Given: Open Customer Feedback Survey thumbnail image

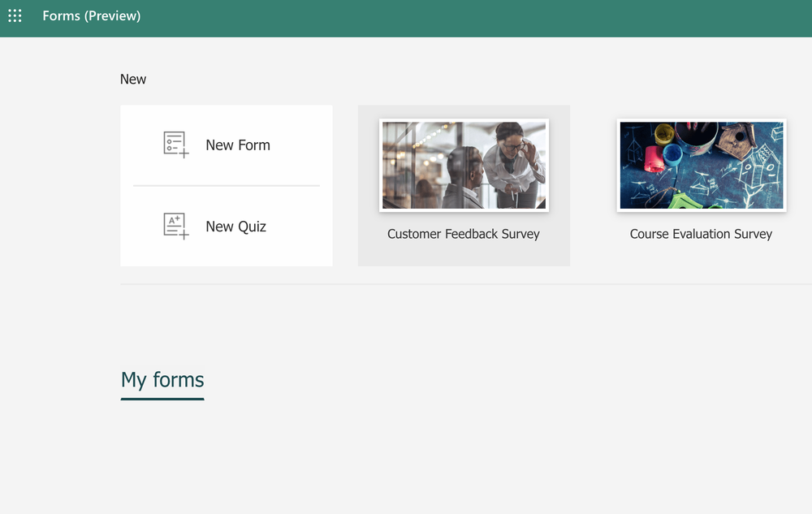Looking at the screenshot, I should (x=464, y=165).
